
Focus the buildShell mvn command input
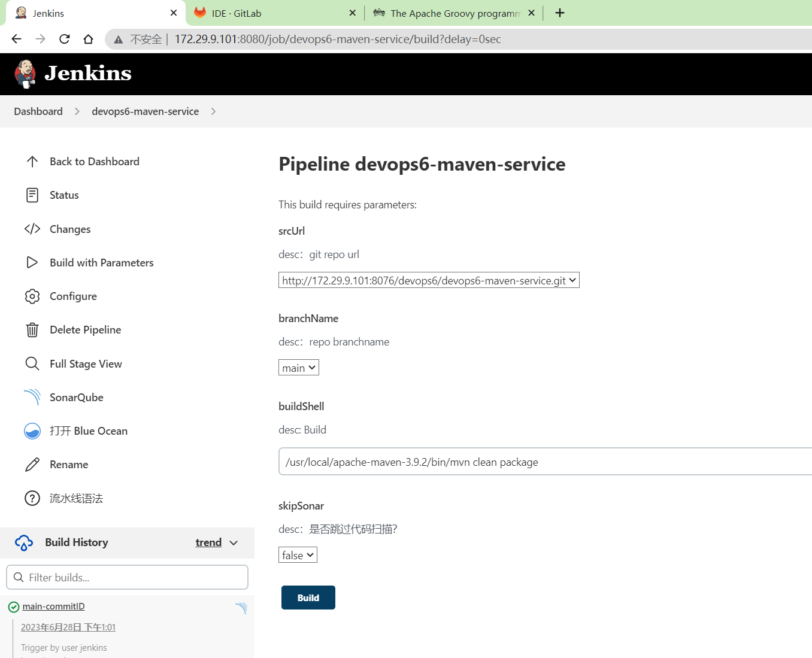pyautogui.click(x=545, y=462)
